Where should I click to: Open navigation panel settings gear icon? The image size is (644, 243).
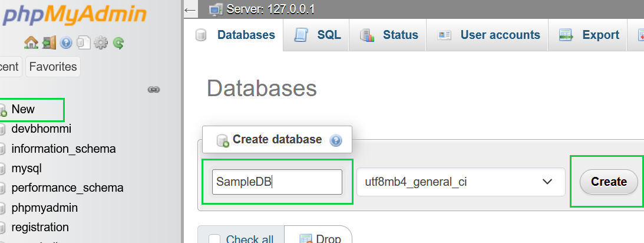click(x=101, y=42)
